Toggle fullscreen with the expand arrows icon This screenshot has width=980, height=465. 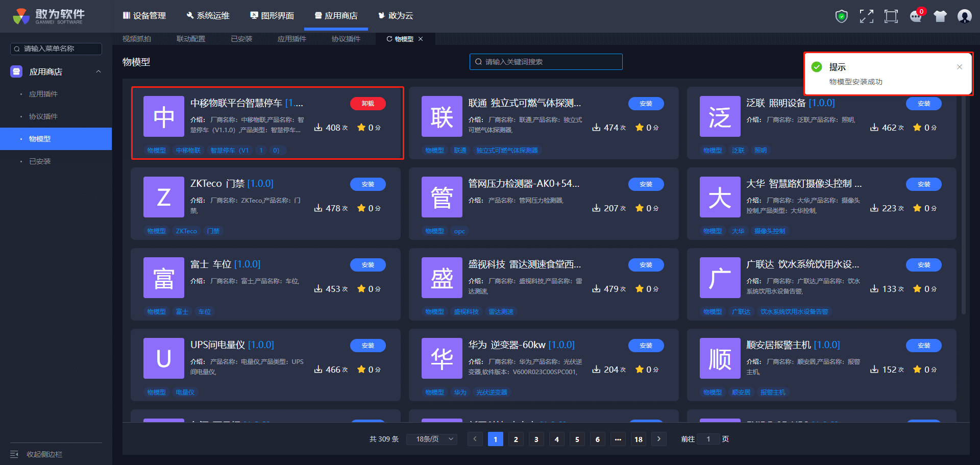tap(866, 16)
